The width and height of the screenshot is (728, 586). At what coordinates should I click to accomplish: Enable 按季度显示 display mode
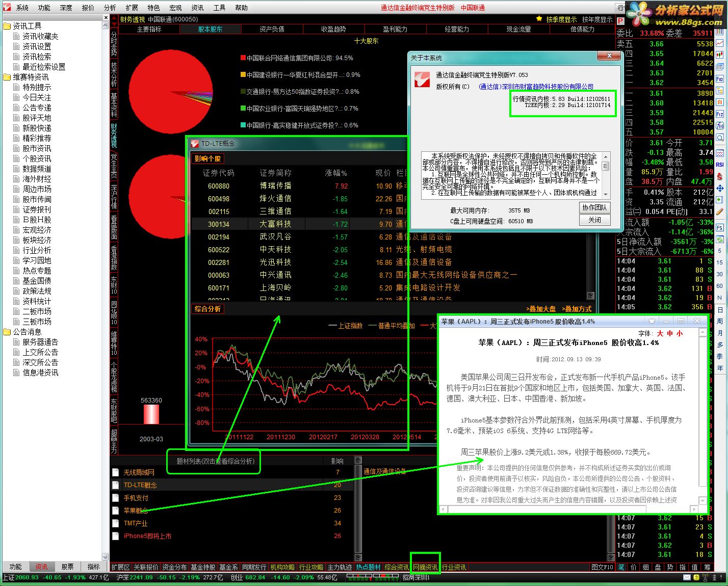[x=561, y=19]
